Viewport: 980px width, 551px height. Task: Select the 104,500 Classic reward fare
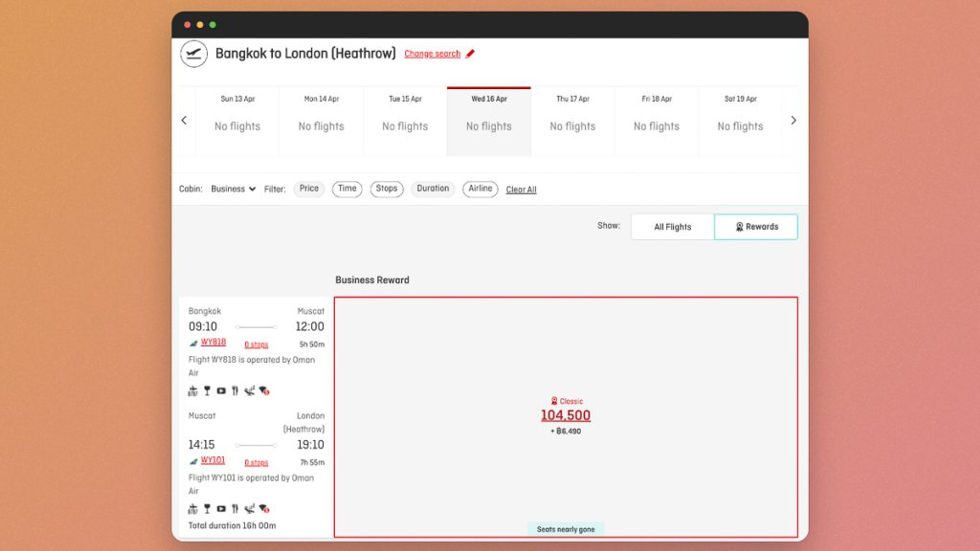coord(565,415)
